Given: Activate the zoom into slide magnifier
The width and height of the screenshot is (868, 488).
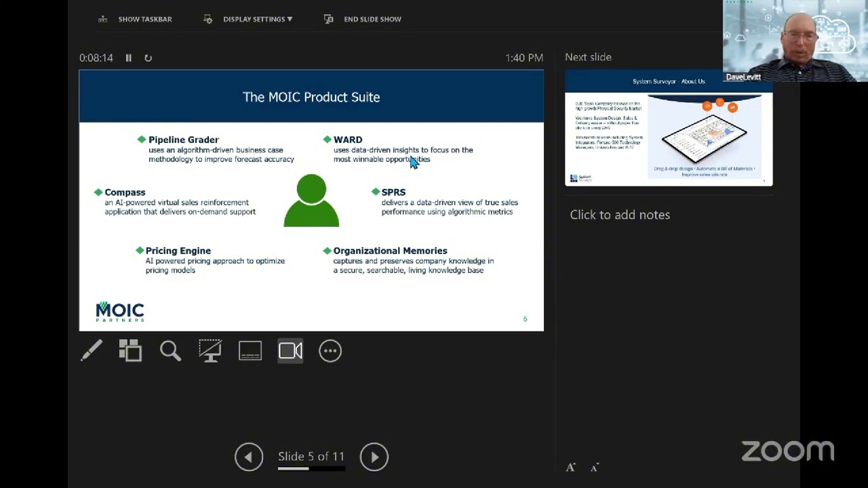Looking at the screenshot, I should (170, 350).
